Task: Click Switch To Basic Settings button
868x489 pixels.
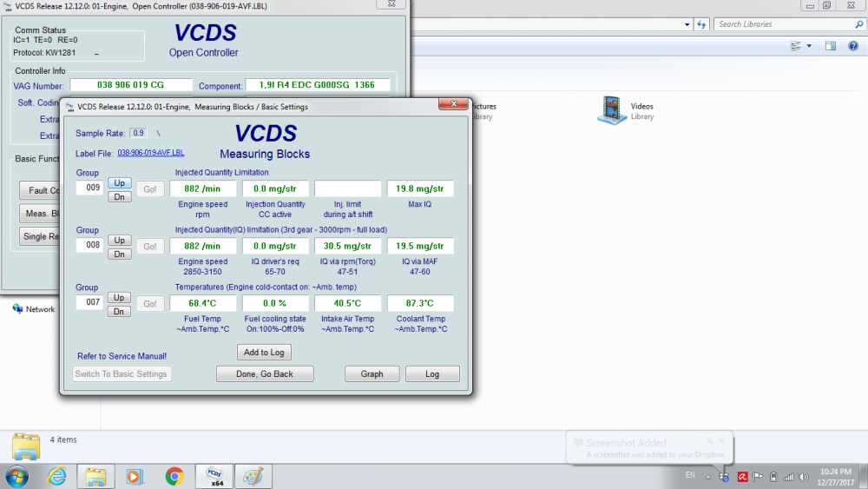Action: 122,373
